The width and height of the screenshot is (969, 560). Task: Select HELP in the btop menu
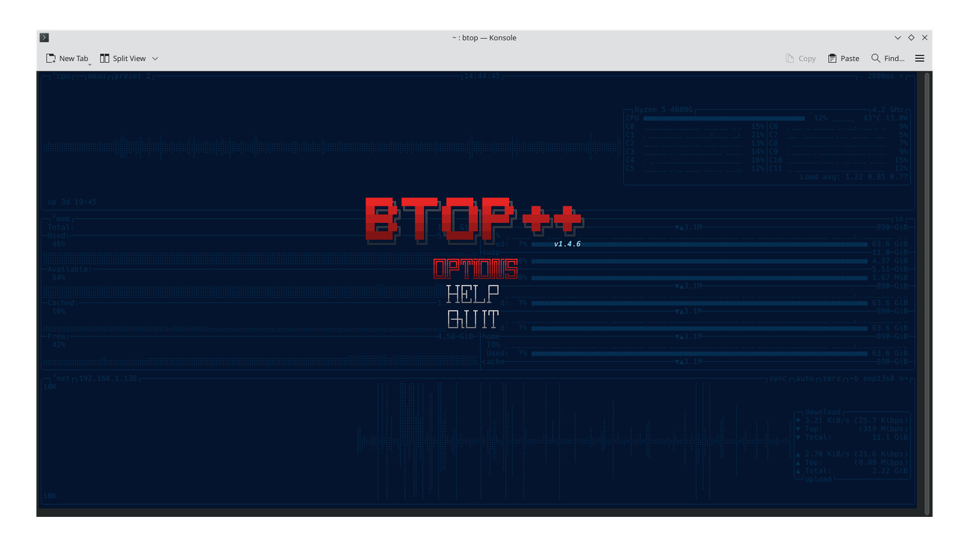click(x=473, y=294)
